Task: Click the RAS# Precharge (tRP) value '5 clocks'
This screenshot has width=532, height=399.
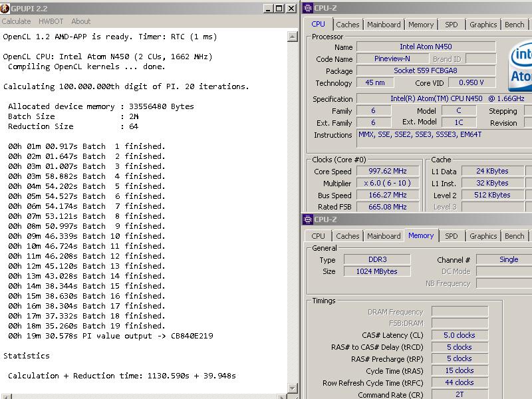Action: [460, 358]
